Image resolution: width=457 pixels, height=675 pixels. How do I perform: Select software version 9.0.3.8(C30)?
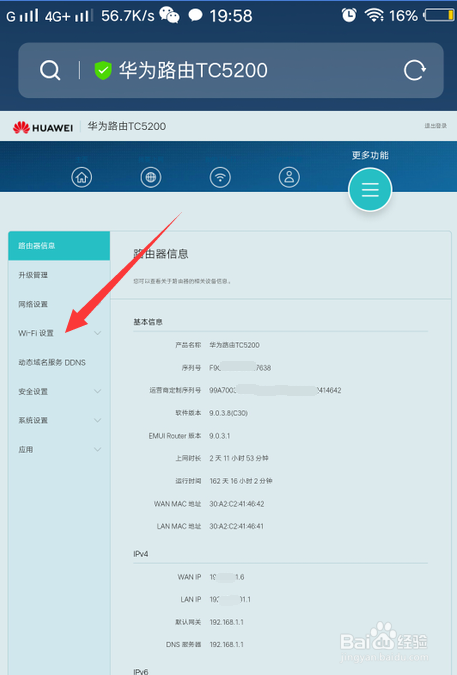[228, 413]
